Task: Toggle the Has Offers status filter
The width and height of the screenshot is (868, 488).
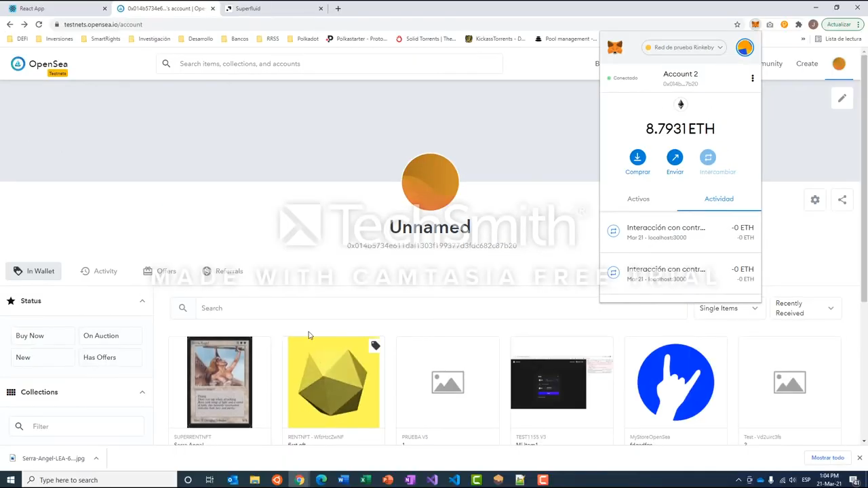Action: (x=109, y=357)
